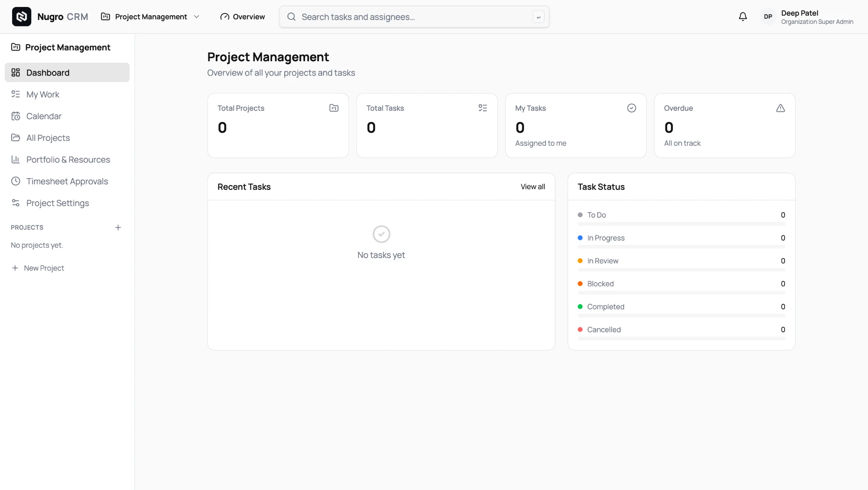Click the Total Projects card
868x490 pixels.
(x=278, y=126)
